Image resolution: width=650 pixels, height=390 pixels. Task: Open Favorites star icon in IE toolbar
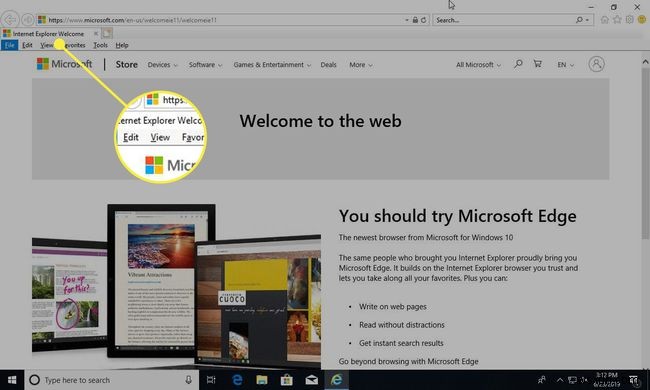pos(617,19)
